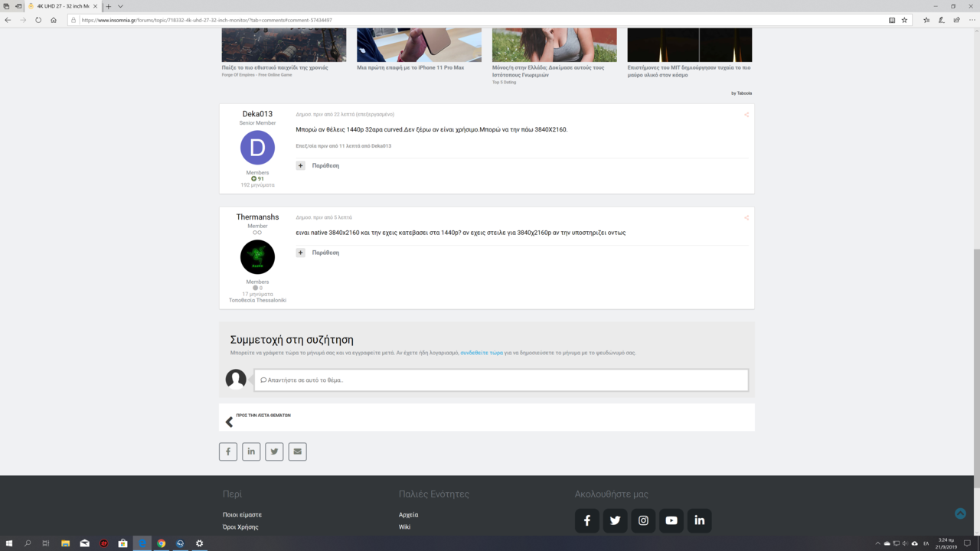The image size is (980, 551).
Task: Set tabs aside using the toolbar icon
Action: [x=18, y=6]
